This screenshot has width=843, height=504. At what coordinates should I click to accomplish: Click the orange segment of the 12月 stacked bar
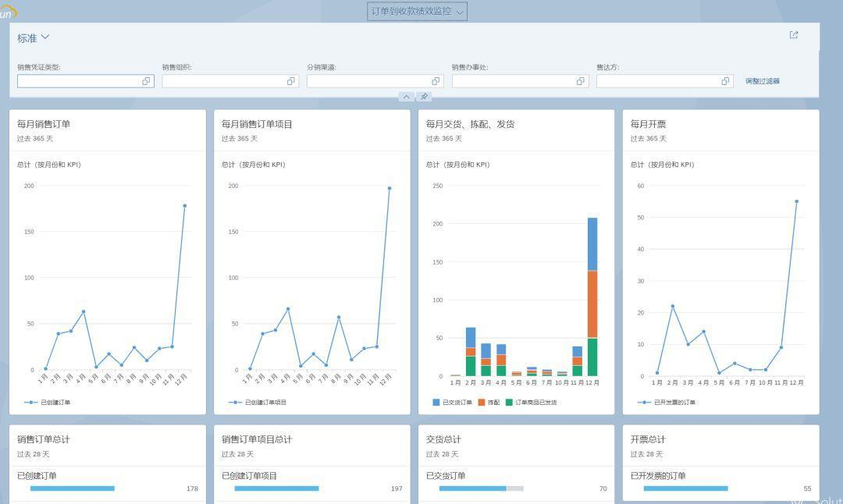(x=592, y=304)
